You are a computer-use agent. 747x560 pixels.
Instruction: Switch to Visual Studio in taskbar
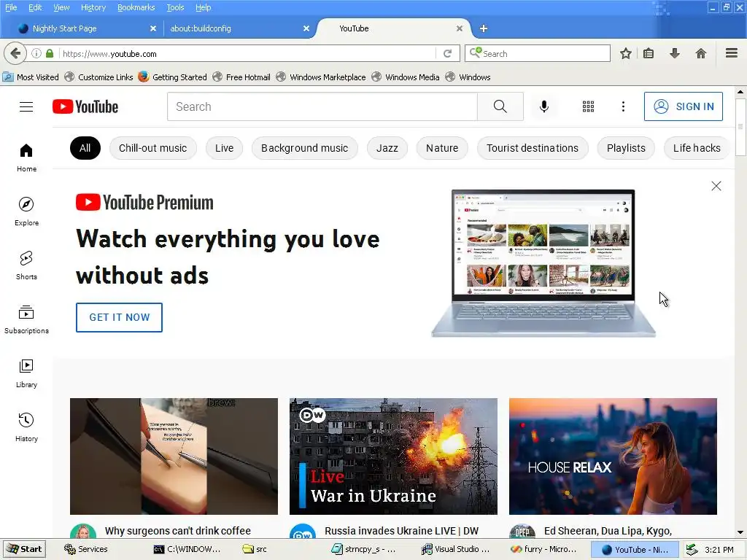455,549
